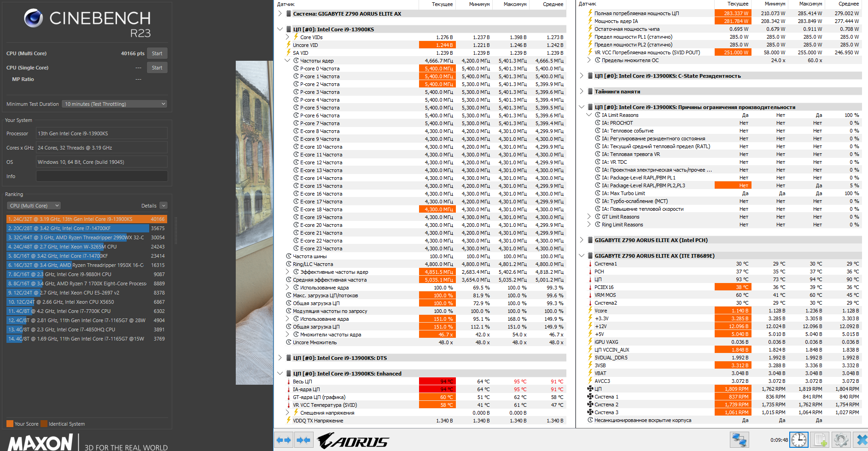This screenshot has height=451, width=868.
Task: Expand Множители частоты ядра row
Action: [287, 335]
